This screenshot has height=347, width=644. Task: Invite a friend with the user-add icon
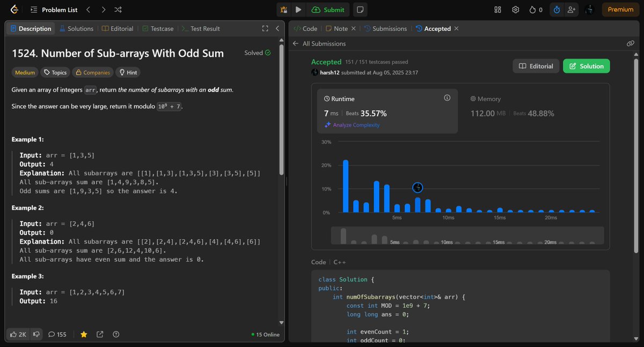[572, 9]
